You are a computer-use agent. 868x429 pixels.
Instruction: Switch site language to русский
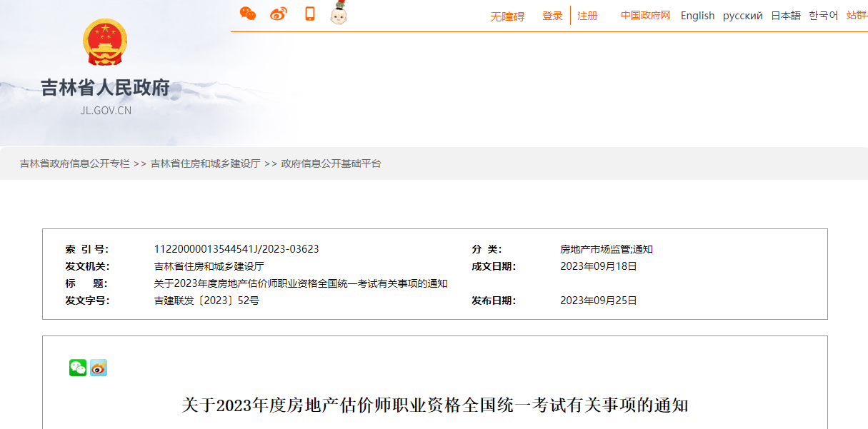coord(742,16)
